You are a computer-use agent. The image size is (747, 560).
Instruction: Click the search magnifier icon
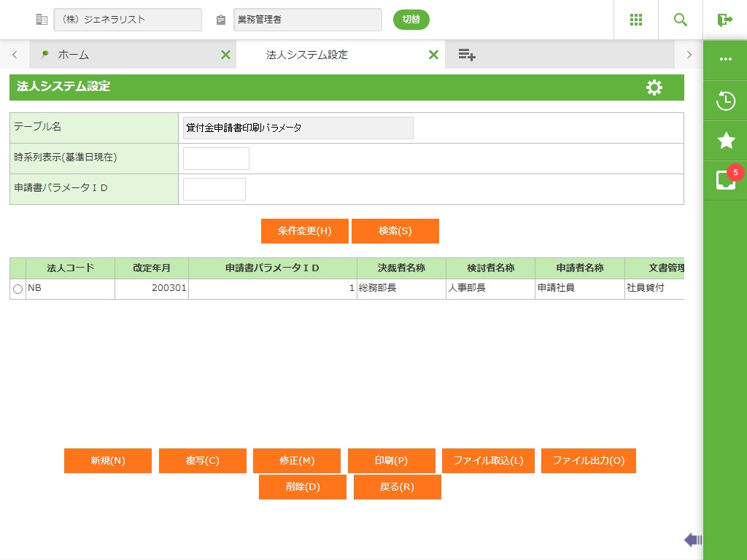pos(681,20)
